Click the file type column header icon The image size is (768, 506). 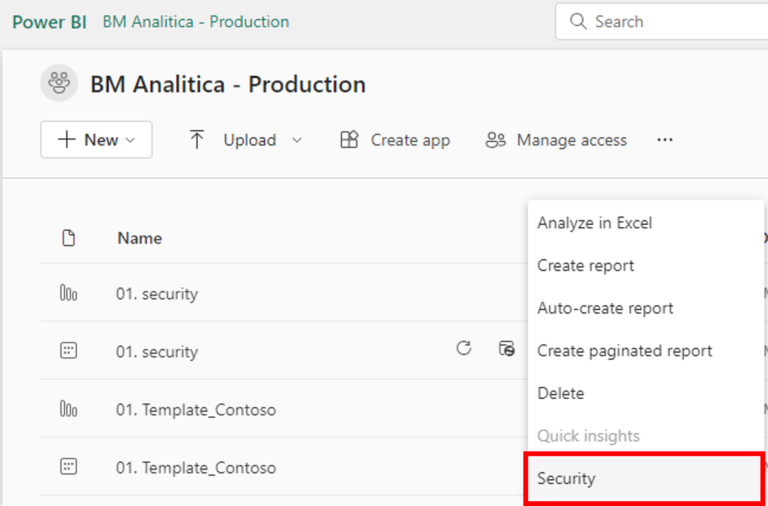tap(69, 239)
